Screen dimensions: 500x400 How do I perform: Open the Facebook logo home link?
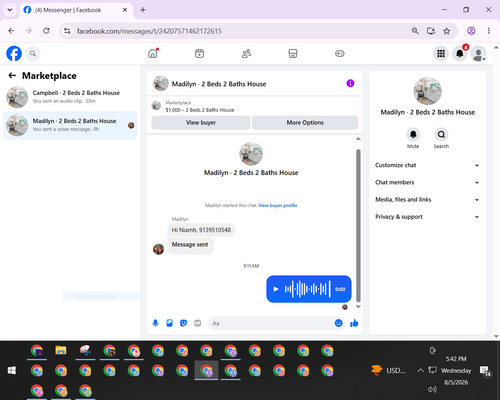(x=14, y=53)
